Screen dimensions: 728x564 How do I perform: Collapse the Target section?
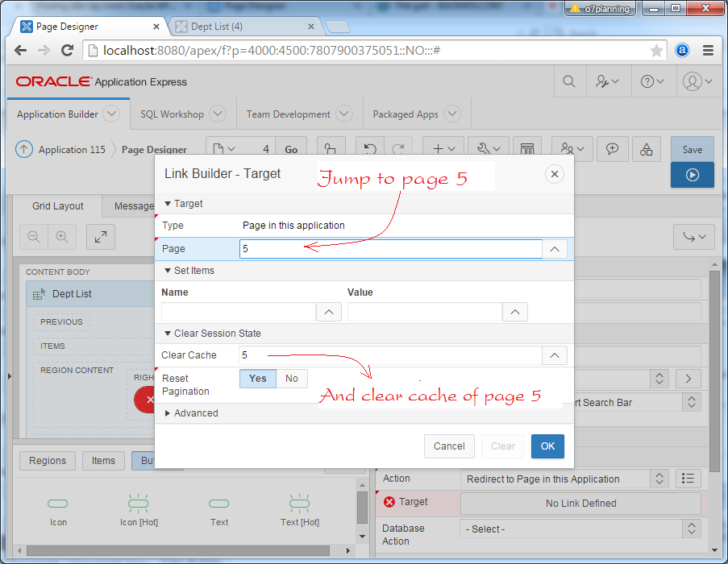168,204
